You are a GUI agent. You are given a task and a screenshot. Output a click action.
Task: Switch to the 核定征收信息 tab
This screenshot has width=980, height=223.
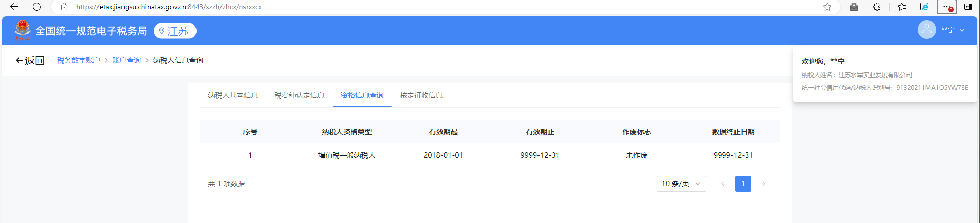point(421,95)
